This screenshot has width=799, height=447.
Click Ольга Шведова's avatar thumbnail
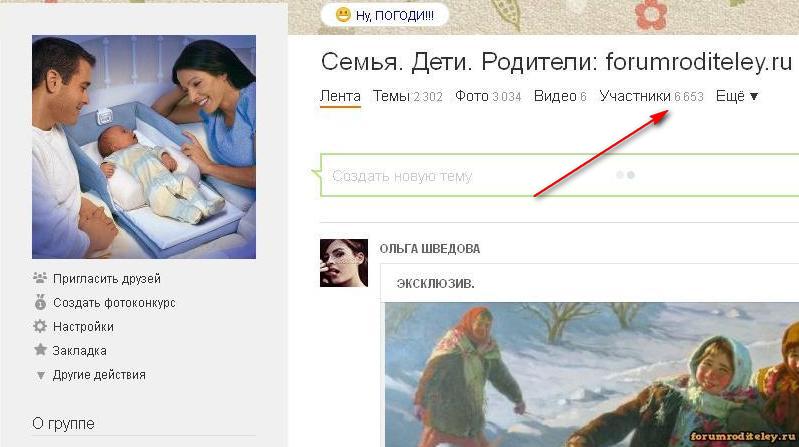click(x=344, y=263)
